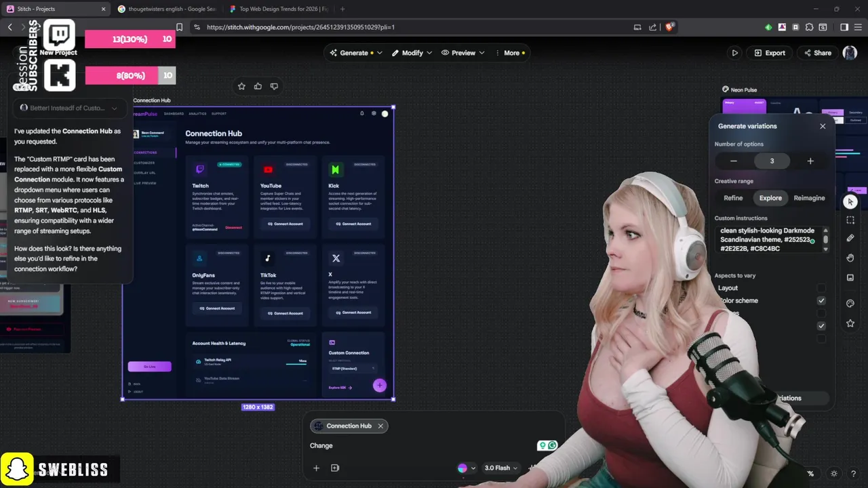Screen dimensions: 868x488
Task: Activate the hand pan tool
Action: (x=850, y=258)
